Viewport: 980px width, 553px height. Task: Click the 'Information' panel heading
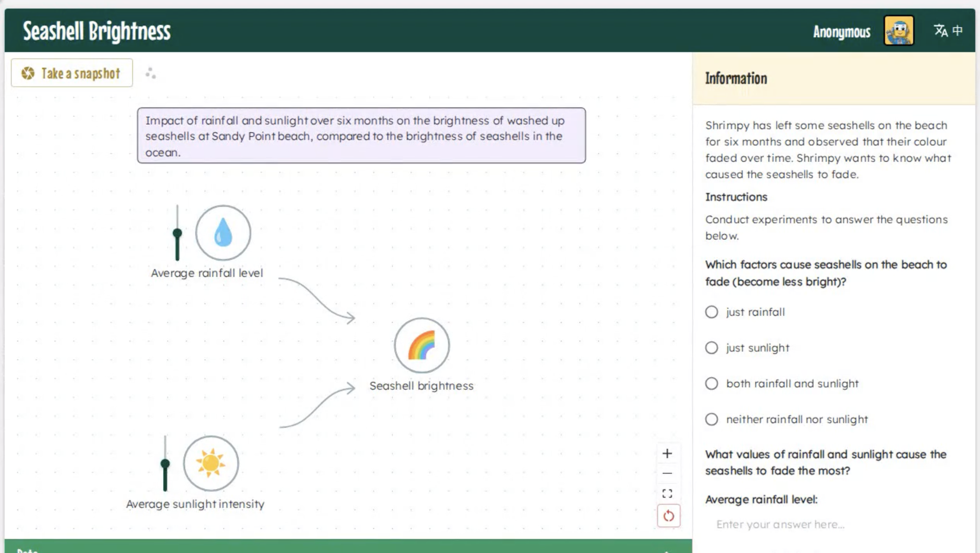pos(736,79)
